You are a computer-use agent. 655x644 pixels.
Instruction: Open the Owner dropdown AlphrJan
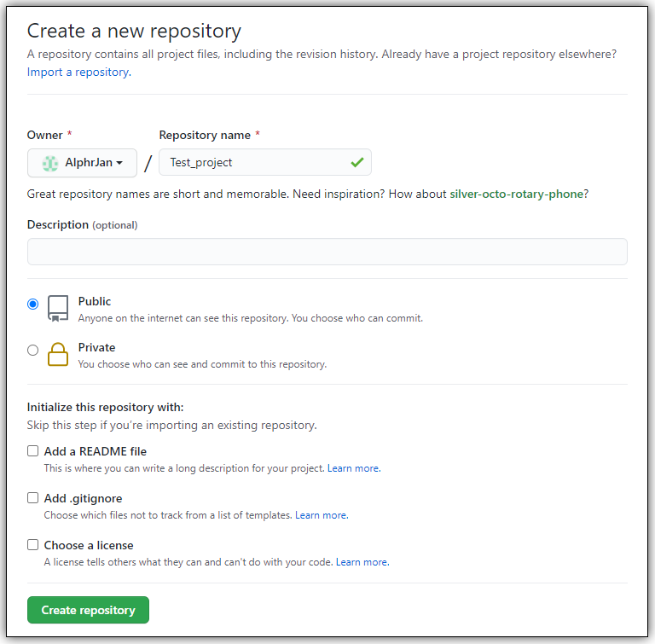pyautogui.click(x=83, y=163)
